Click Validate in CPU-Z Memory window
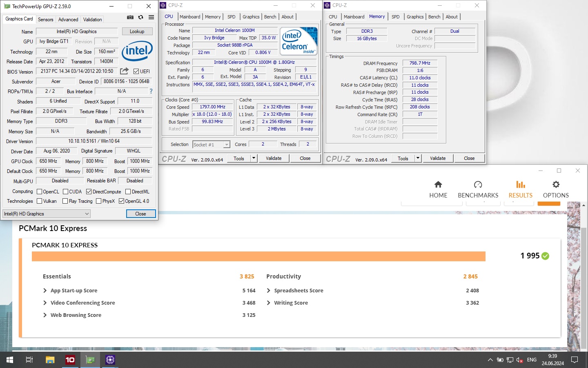Image resolution: width=588 pixels, height=368 pixels. 438,158
